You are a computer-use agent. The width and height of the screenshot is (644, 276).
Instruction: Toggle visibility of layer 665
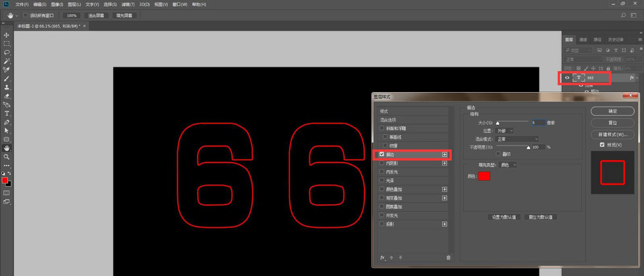point(567,78)
